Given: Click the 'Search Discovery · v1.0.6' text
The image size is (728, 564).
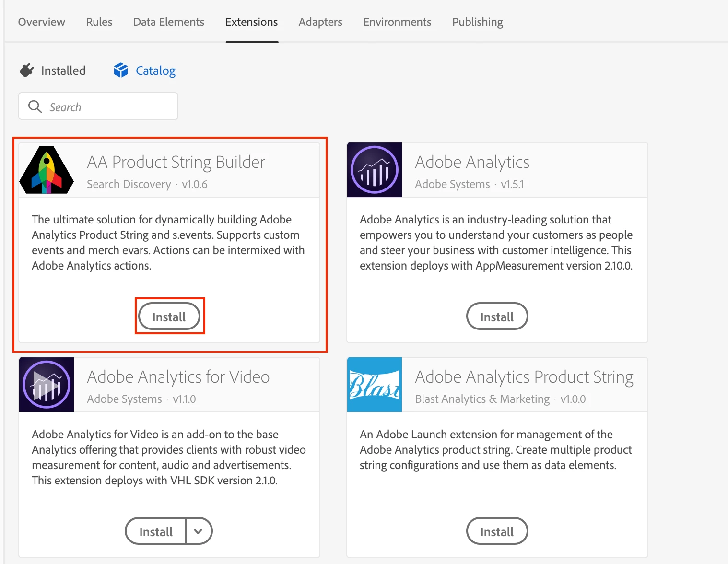Looking at the screenshot, I should coord(147,184).
